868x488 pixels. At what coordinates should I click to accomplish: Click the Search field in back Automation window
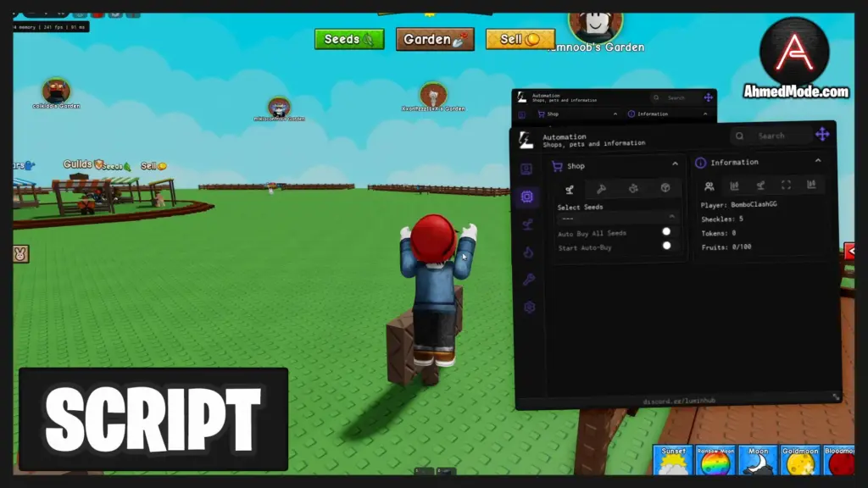pos(676,97)
